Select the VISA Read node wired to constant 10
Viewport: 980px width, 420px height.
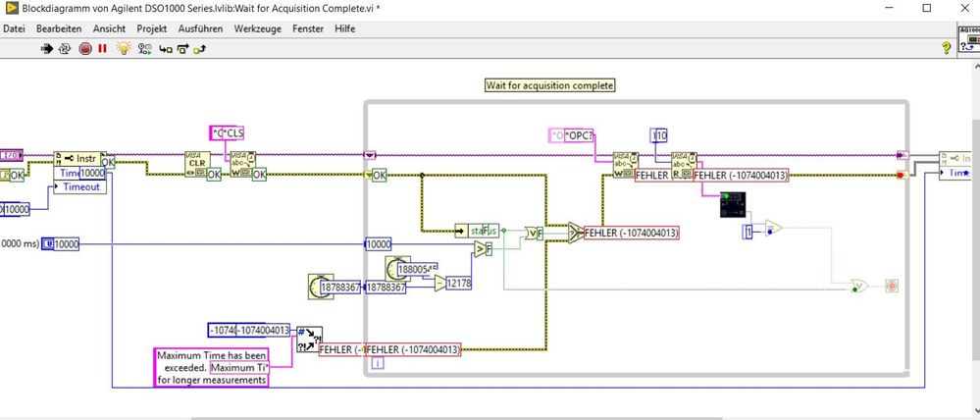tap(683, 164)
